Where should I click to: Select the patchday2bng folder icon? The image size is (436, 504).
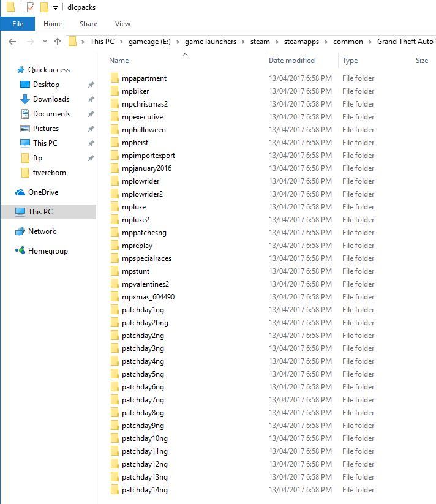115,322
